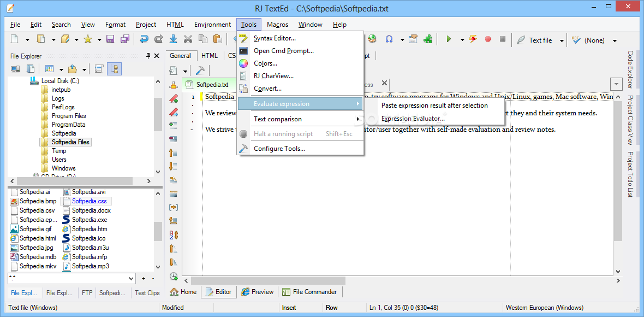Click the globe browser icon in toolbar
The width and height of the screenshot is (644, 317).
point(372,39)
